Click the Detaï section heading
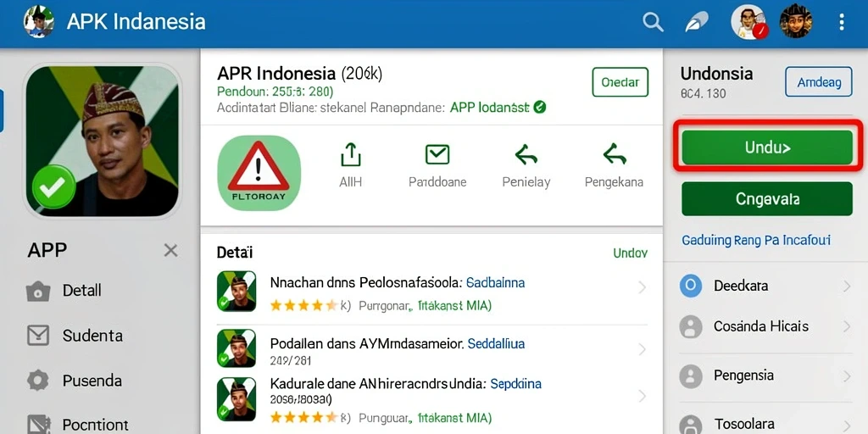The height and width of the screenshot is (434, 868). (x=235, y=253)
